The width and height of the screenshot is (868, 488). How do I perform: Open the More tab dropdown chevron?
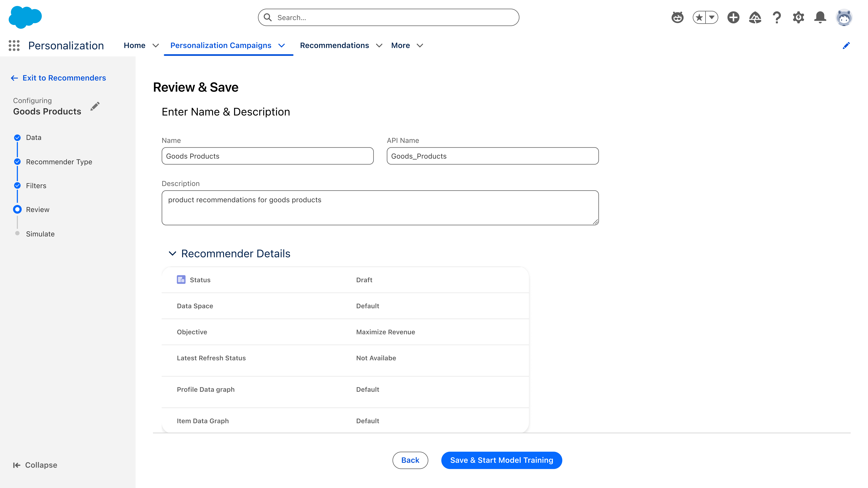pyautogui.click(x=420, y=46)
